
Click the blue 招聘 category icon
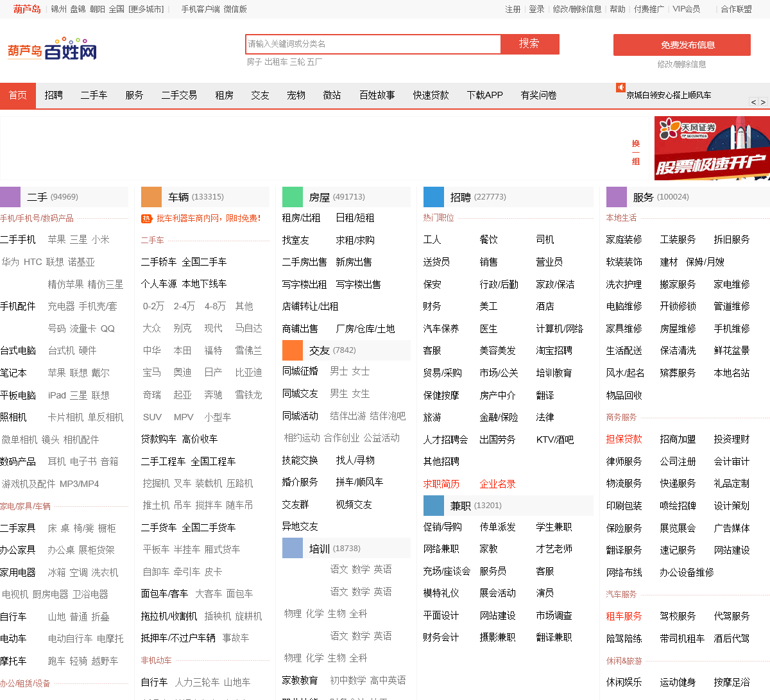click(x=434, y=197)
